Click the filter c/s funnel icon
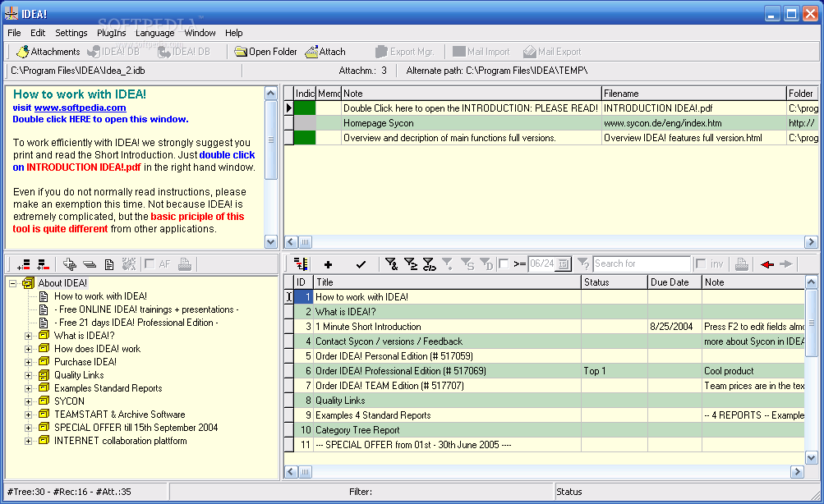This screenshot has width=824, height=504. click(430, 264)
